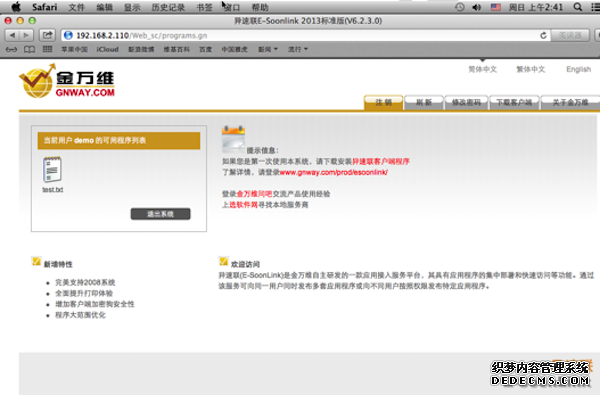This screenshot has height=395, width=600.
Task: Click the US flag input source icon
Action: click(496, 7)
